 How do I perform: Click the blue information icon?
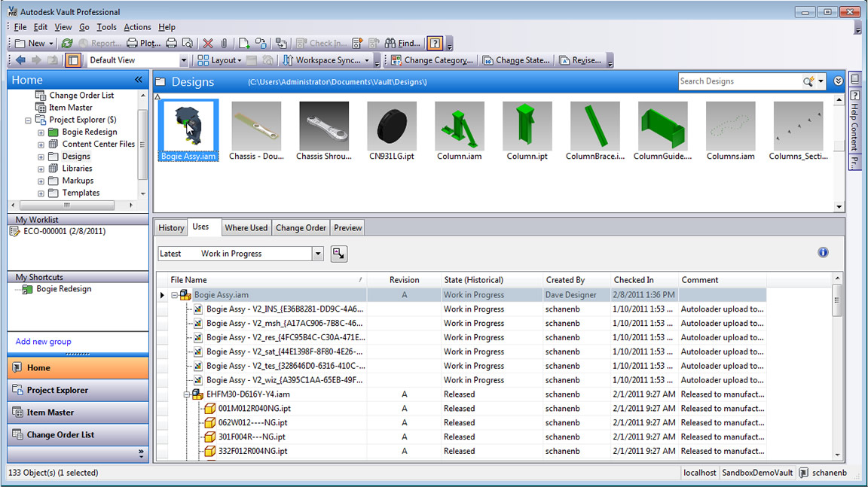click(x=823, y=253)
